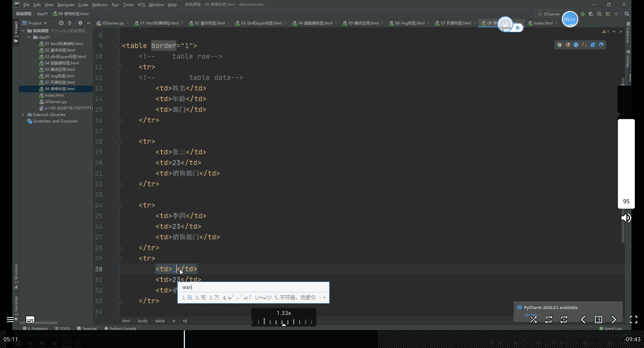
Task: Toggle repeat one in video player
Action: (564, 320)
